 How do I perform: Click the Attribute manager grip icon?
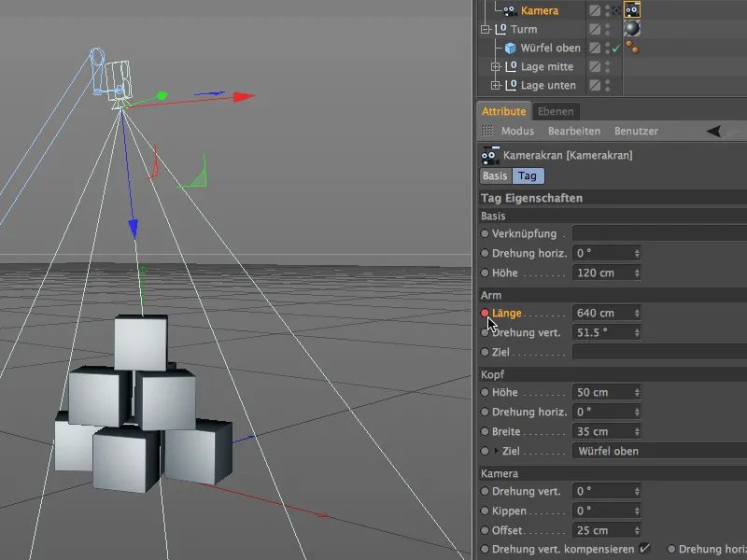tap(487, 131)
